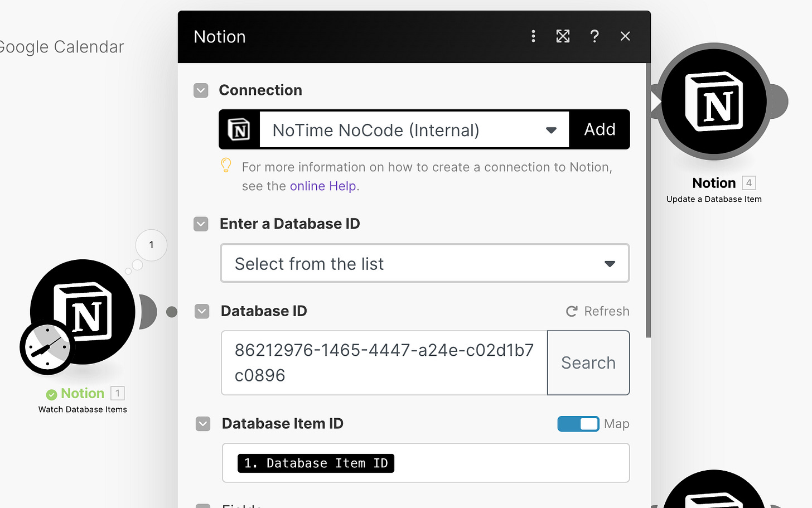Click the clock schedule icon on Notion trigger
Screen dimensions: 812x508
point(47,347)
